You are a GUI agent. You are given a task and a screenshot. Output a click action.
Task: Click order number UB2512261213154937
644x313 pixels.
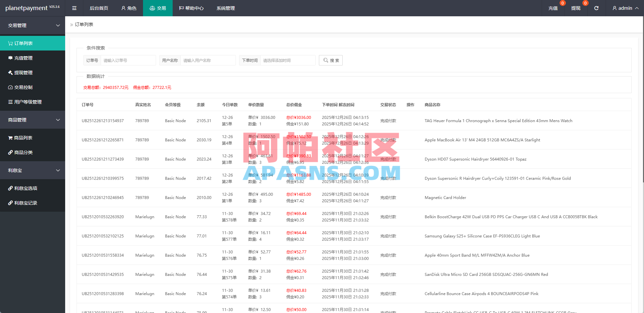pyautogui.click(x=103, y=121)
